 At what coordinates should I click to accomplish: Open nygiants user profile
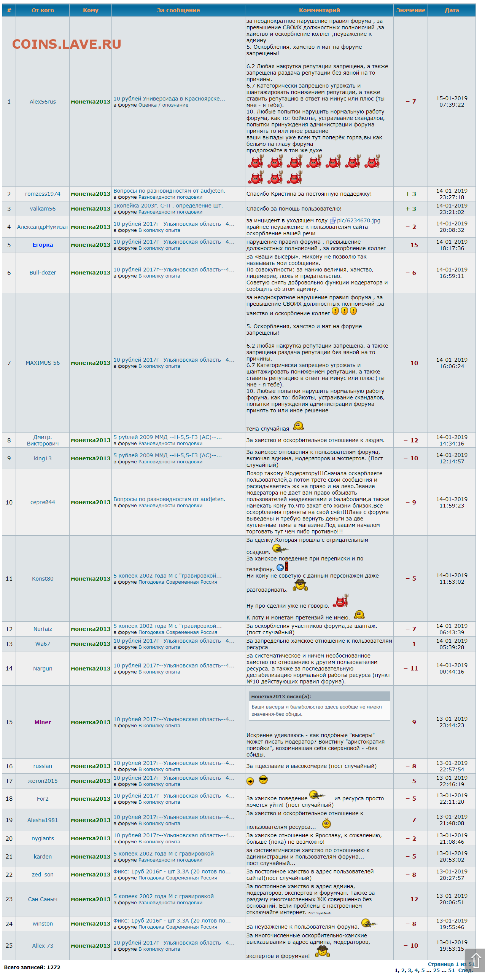[x=43, y=838]
